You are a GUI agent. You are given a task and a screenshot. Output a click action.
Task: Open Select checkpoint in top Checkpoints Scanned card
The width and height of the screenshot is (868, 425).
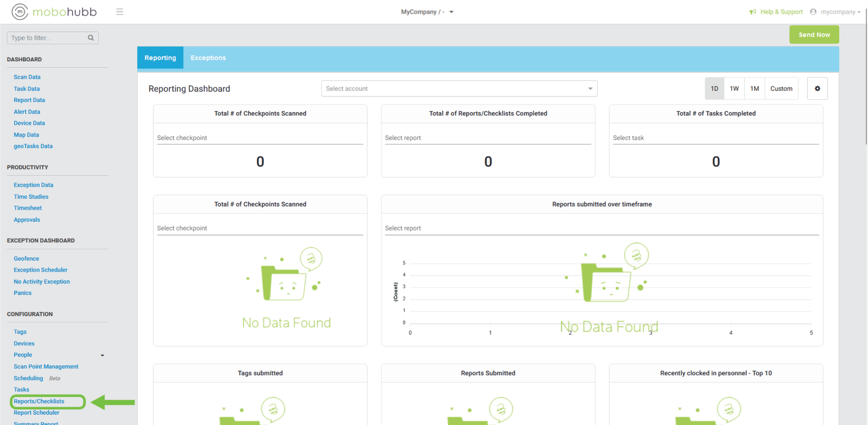click(x=260, y=138)
